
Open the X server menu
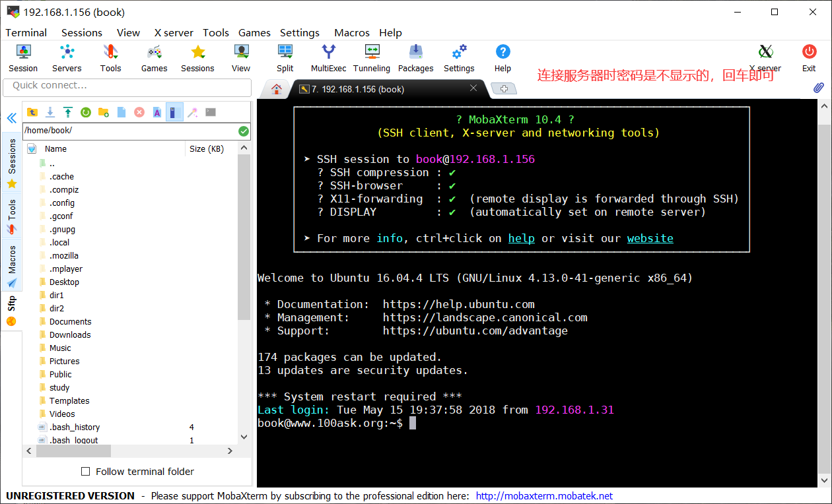174,32
